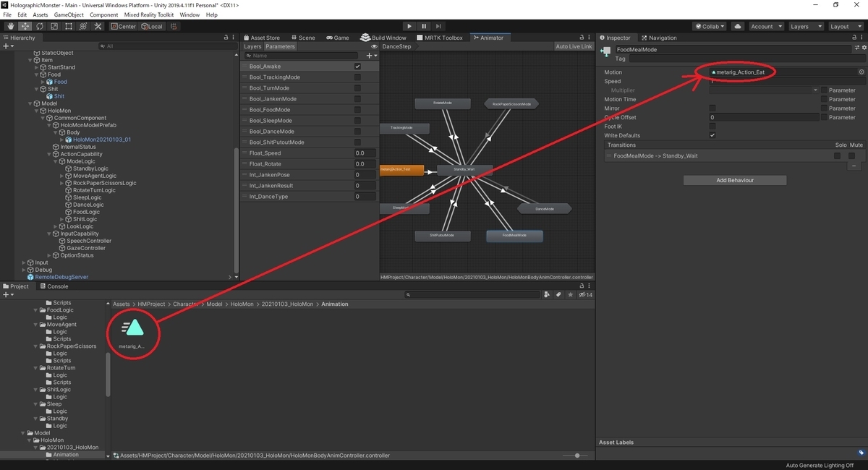Switch to the Console tab
This screenshot has width=868, height=470.
(53, 286)
